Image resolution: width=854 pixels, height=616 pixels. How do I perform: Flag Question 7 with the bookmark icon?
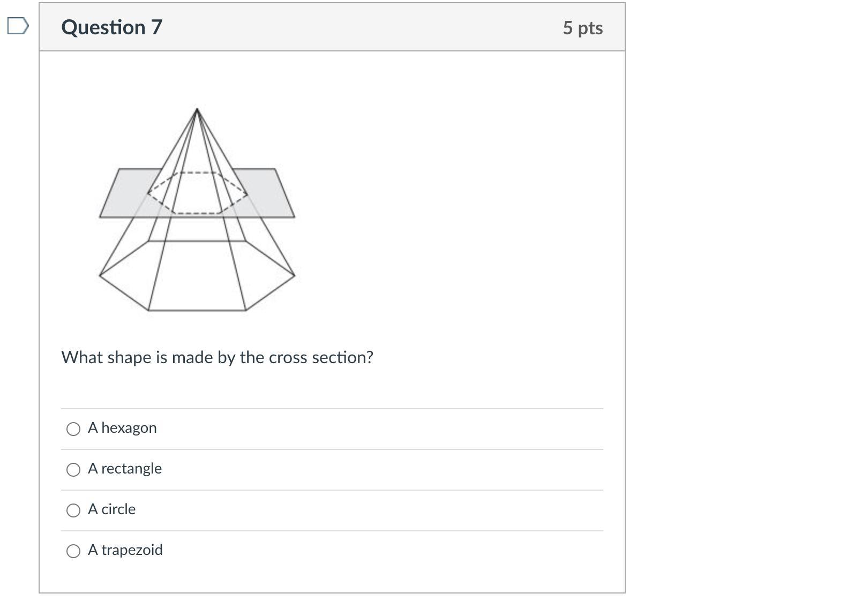pyautogui.click(x=18, y=26)
